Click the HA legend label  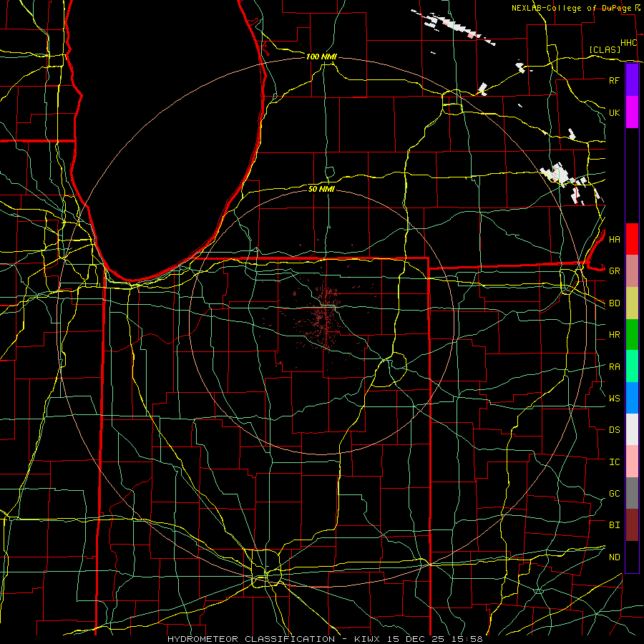tap(614, 239)
